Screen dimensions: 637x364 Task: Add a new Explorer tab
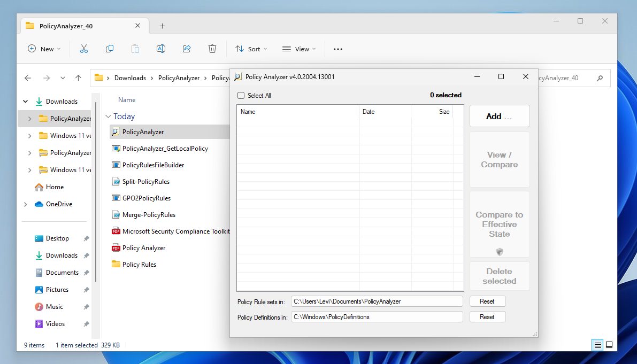pyautogui.click(x=162, y=26)
